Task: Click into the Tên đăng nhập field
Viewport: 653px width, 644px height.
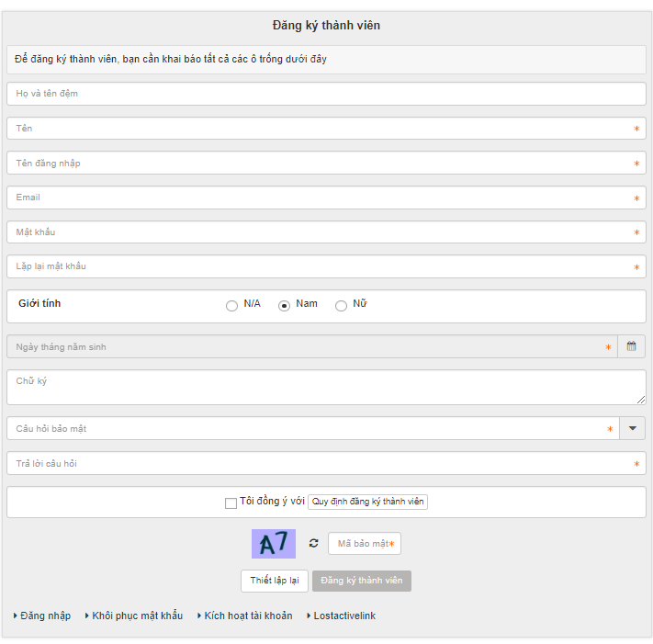Action: [x=321, y=163]
